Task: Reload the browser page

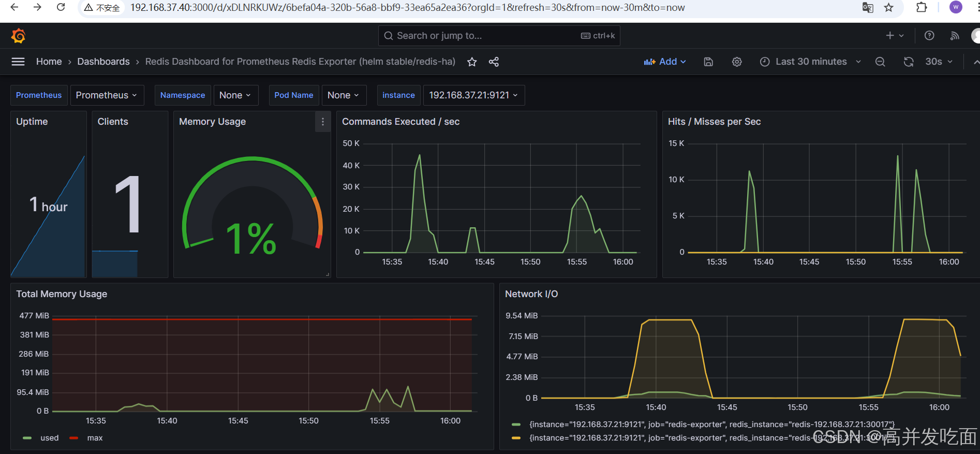Action: [61, 7]
